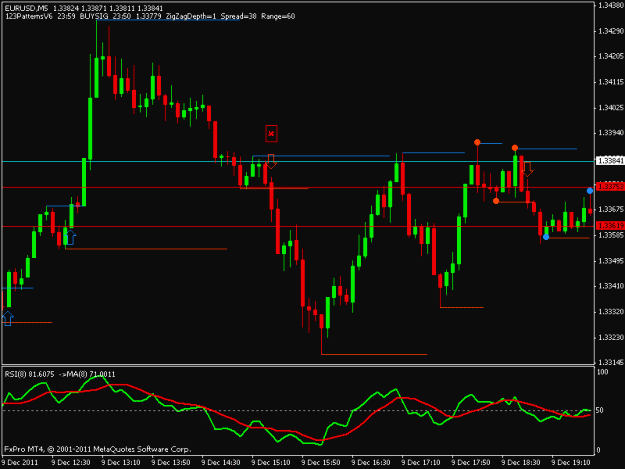The height and width of the screenshot is (469, 625).
Task: Click the '9 Dec 2011' time label
Action: [20, 463]
